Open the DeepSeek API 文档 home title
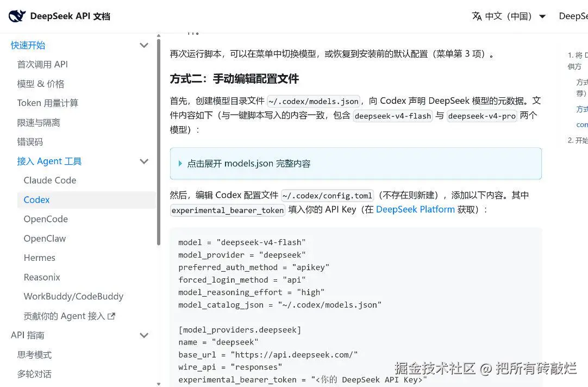Image resolution: width=588 pixels, height=387 pixels. click(70, 16)
